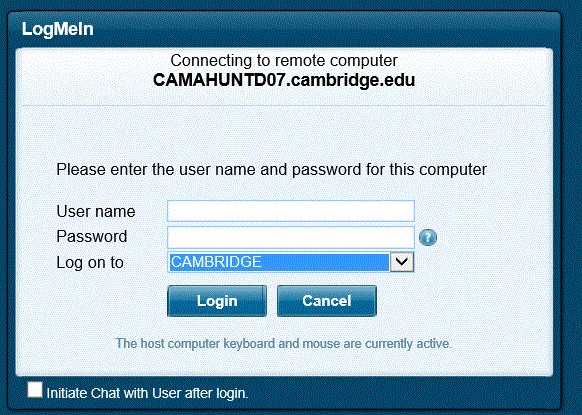Click the dark footer right of the chat label
Viewport: 582px width, 415px height.
pyautogui.click(x=403, y=393)
